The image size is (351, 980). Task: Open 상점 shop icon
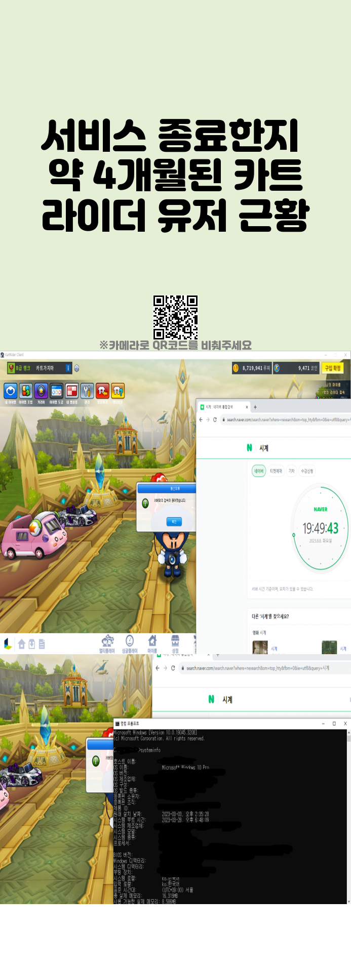(x=175, y=644)
